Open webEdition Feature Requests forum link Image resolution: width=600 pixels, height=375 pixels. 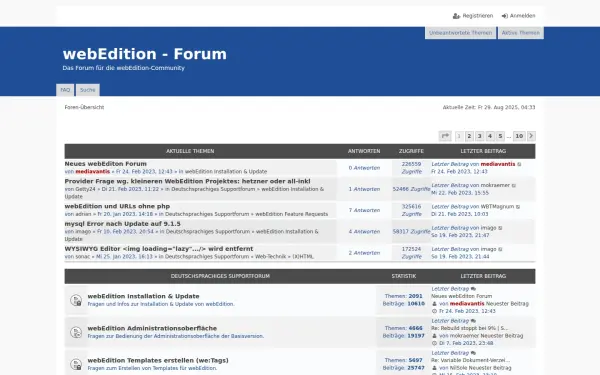(292, 214)
